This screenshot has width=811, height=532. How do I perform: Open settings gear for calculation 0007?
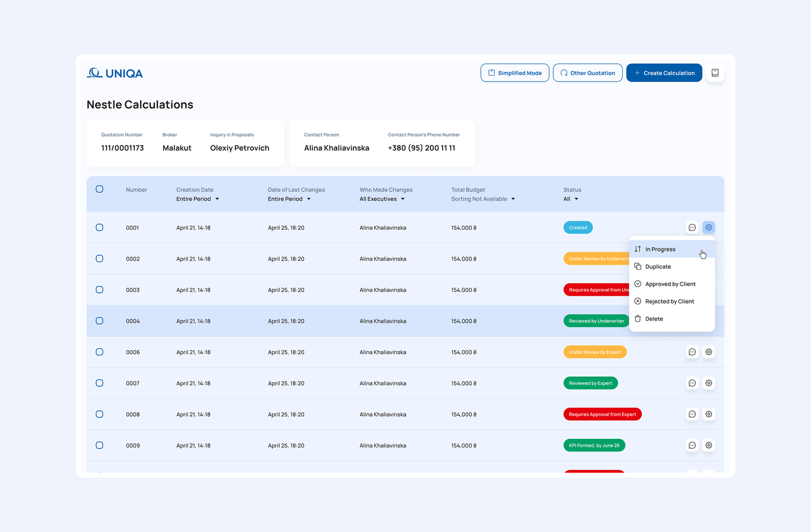708,383
